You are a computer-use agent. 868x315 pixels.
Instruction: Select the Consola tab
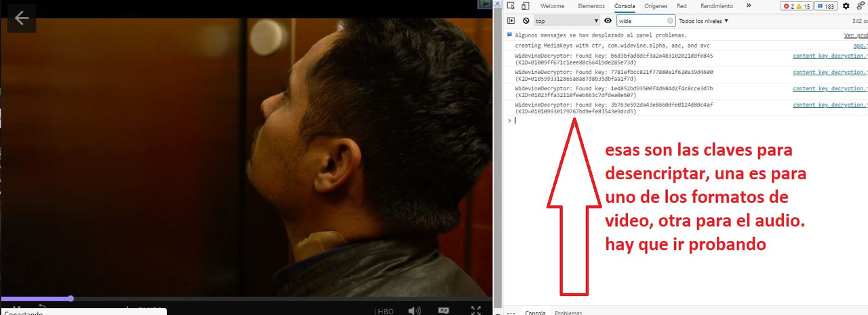coord(625,6)
